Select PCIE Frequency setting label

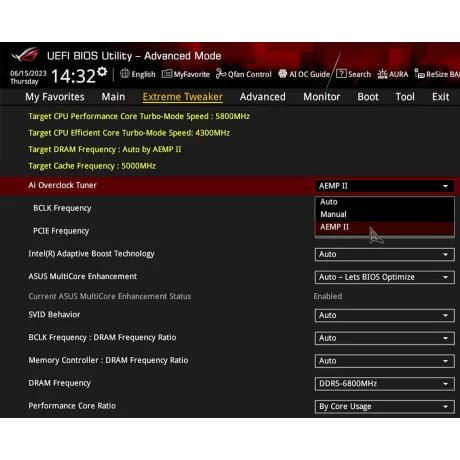tap(61, 231)
